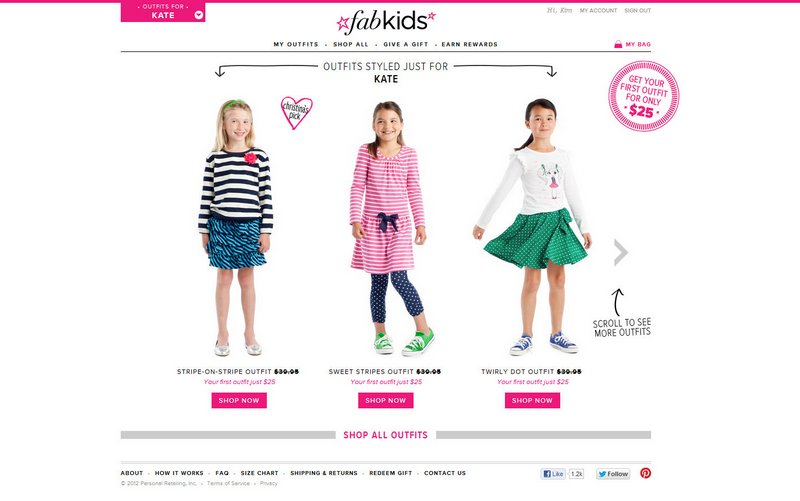Show next outfits with the right chevron
Screen dimensions: 800x501
pyautogui.click(x=620, y=253)
